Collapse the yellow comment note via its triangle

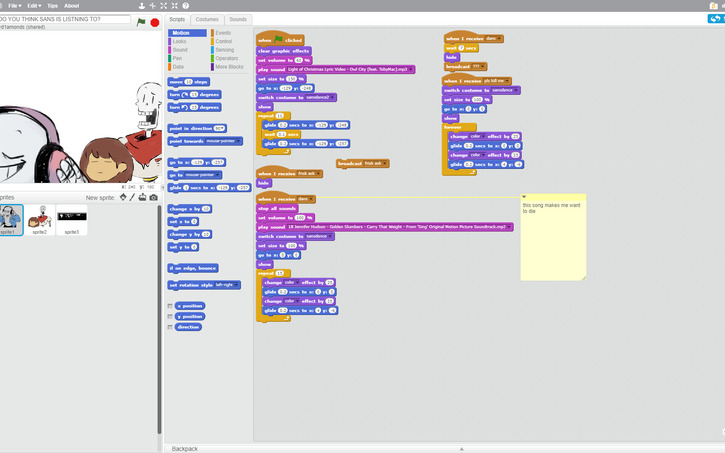click(x=524, y=197)
